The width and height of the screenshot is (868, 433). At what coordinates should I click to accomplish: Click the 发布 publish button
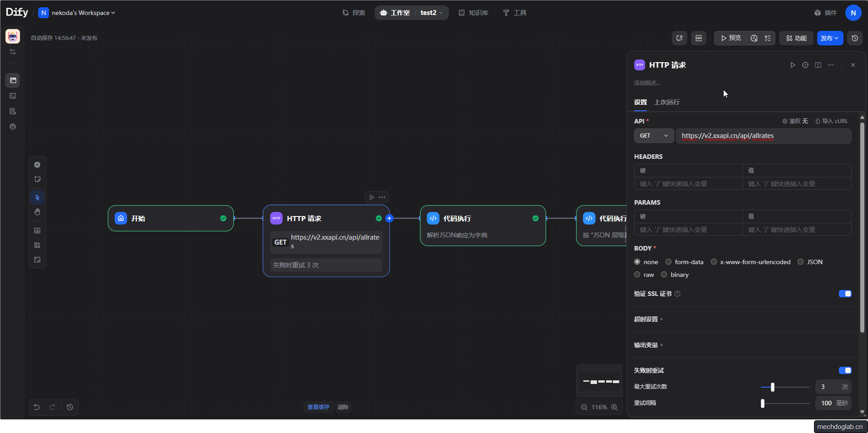click(829, 38)
